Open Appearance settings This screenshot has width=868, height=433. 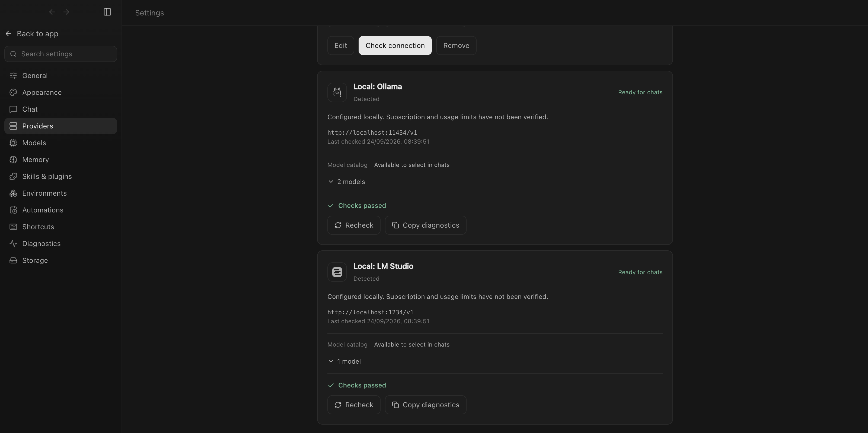click(x=61, y=92)
